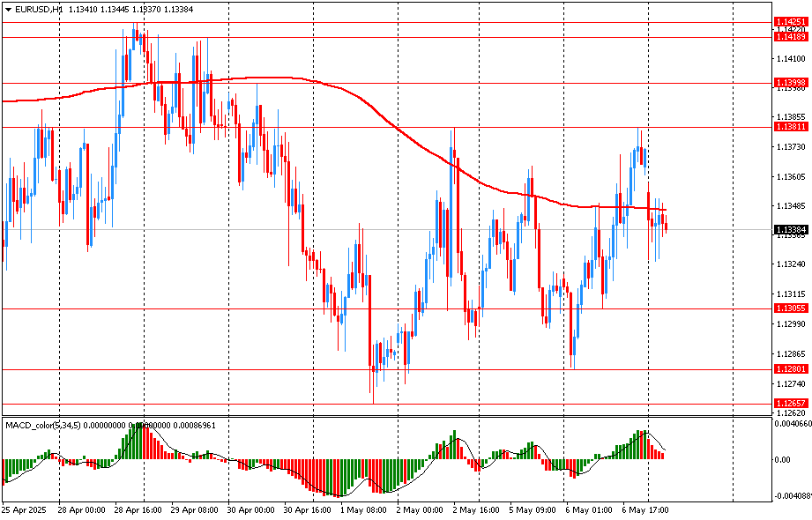812x520 pixels.
Task: Click the 25 Apr 2025 date label
Action: [x=24, y=510]
